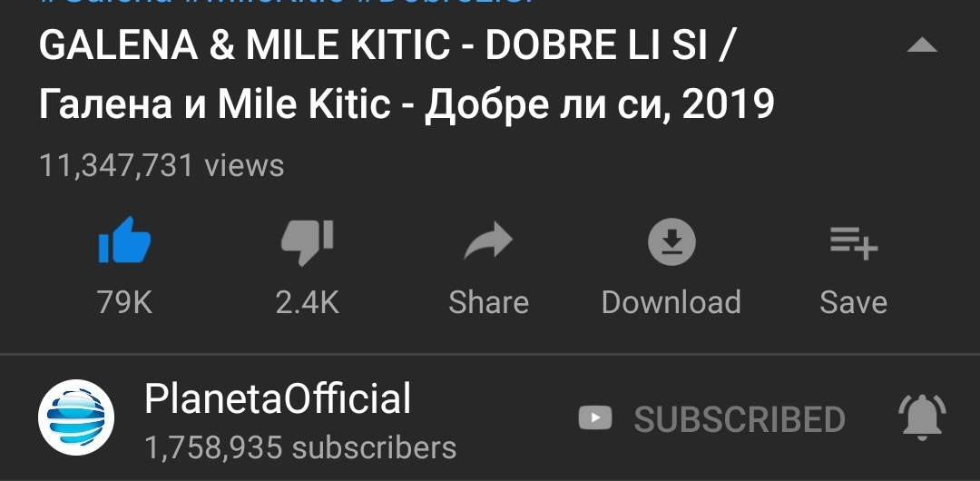The image size is (980, 481).
Task: Open the PlanetaOfficial channel avatar
Action: coord(76,417)
